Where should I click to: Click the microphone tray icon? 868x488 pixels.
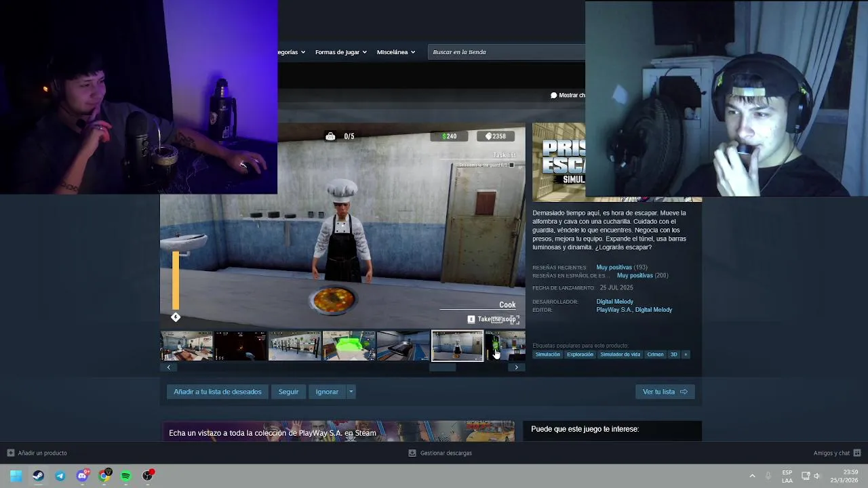pos(768,476)
